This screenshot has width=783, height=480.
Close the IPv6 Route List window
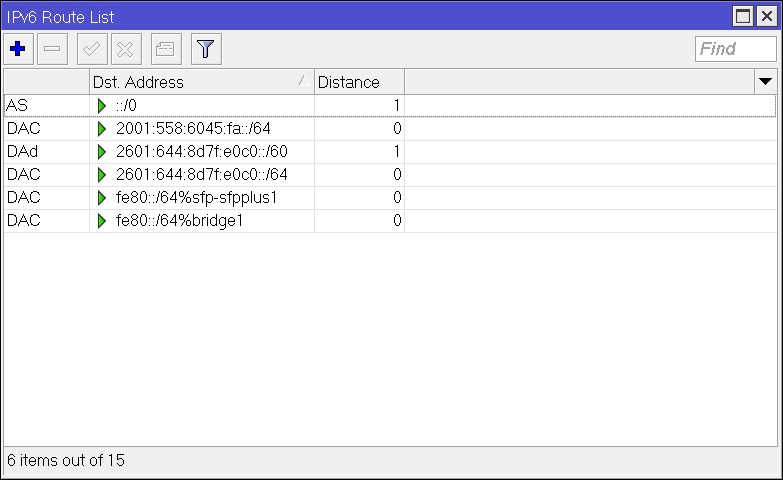767,16
